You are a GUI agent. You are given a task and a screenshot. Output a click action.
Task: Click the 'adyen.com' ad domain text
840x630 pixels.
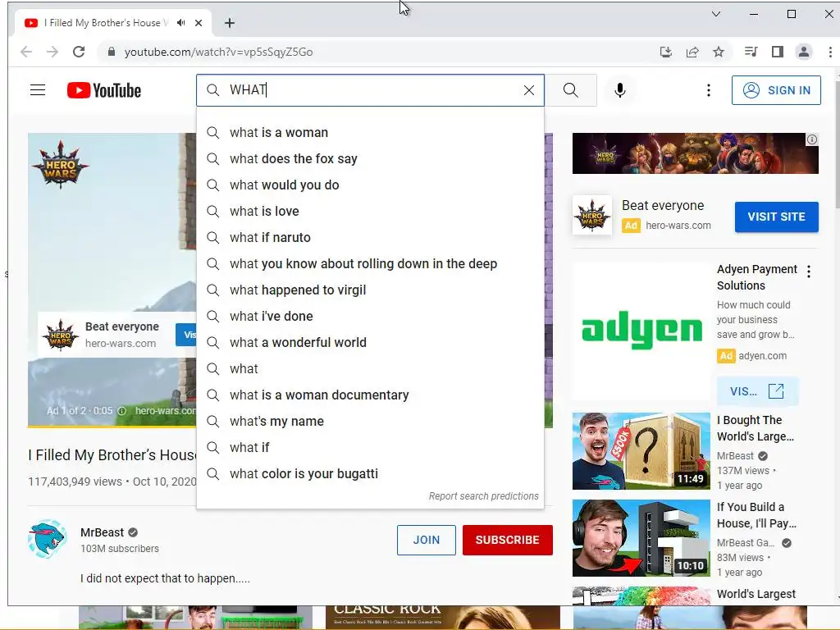(762, 356)
